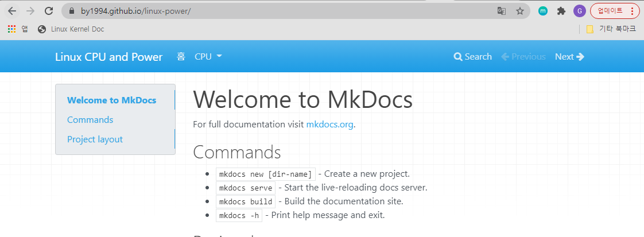Open the Search dialog
Image resolution: width=644 pixels, height=237 pixels.
(x=472, y=57)
